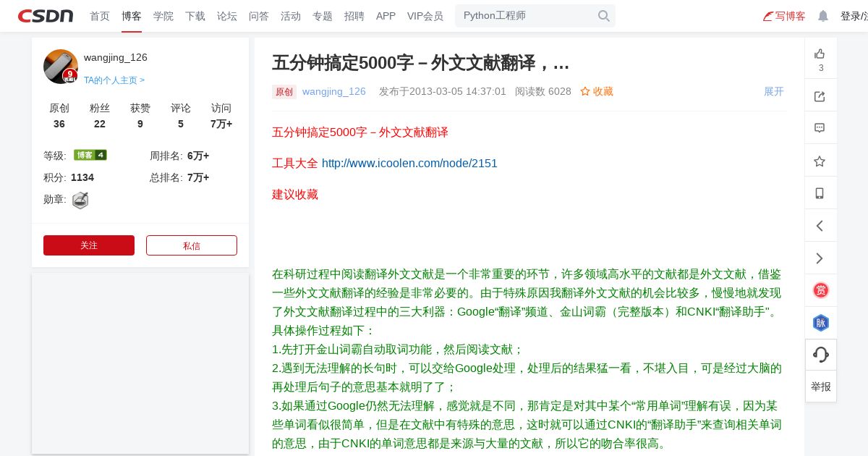Viewport: 868px width, 456px height.
Task: Go to next article with right chevron
Action: [x=820, y=258]
